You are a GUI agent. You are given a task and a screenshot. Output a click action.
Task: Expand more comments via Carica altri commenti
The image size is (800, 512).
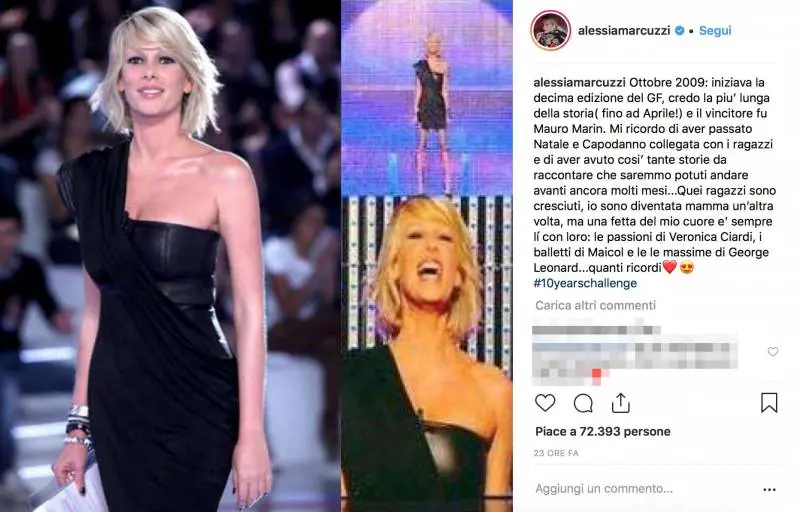tap(595, 305)
